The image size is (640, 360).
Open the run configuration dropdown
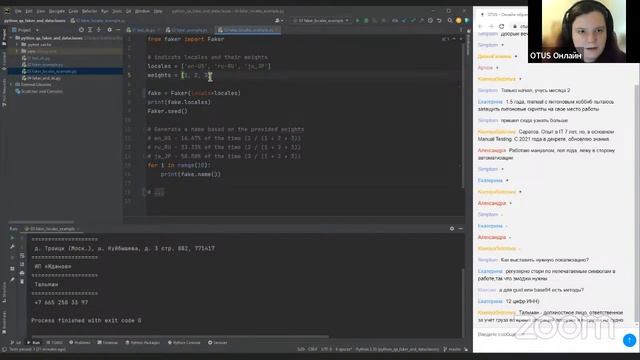pyautogui.click(x=321, y=20)
